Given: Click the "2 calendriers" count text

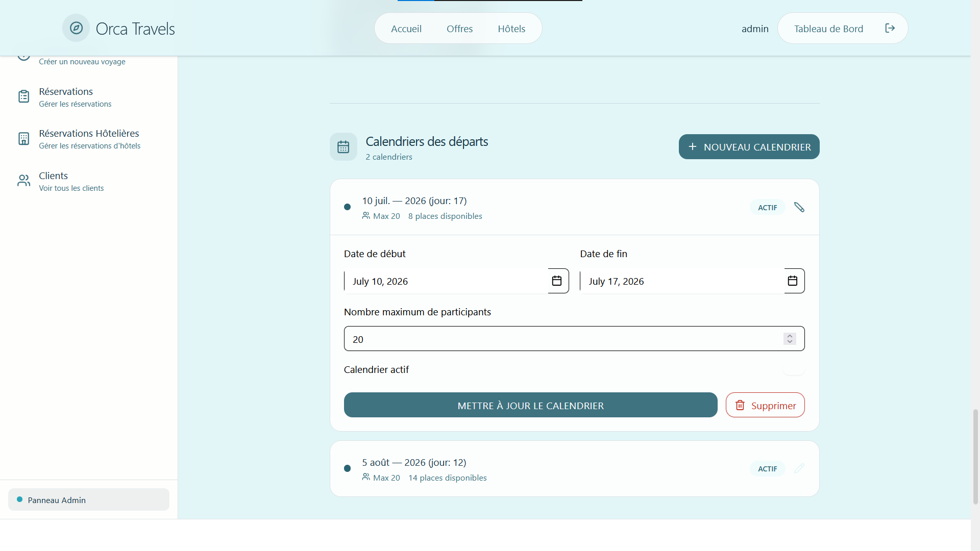Looking at the screenshot, I should 389,157.
